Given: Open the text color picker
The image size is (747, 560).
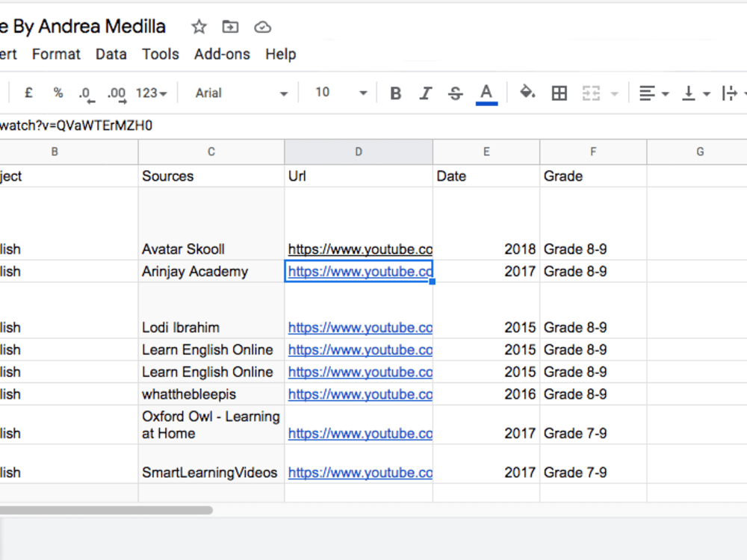Looking at the screenshot, I should (x=486, y=93).
